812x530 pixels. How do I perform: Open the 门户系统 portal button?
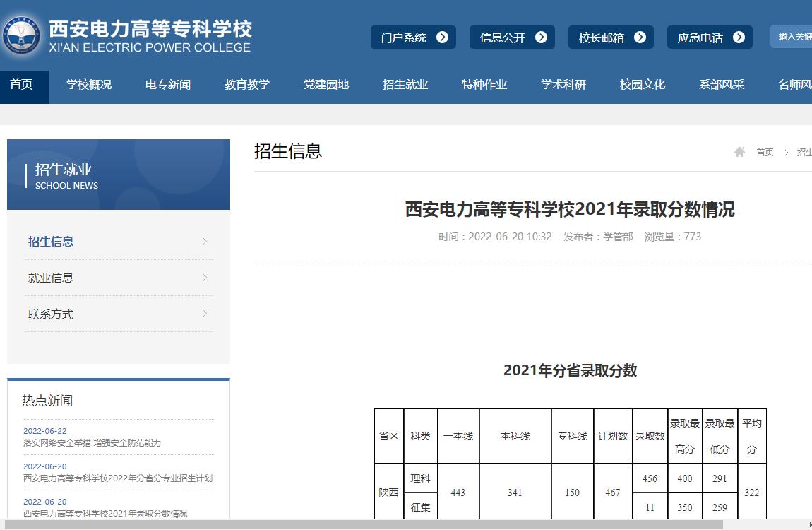[x=413, y=37]
